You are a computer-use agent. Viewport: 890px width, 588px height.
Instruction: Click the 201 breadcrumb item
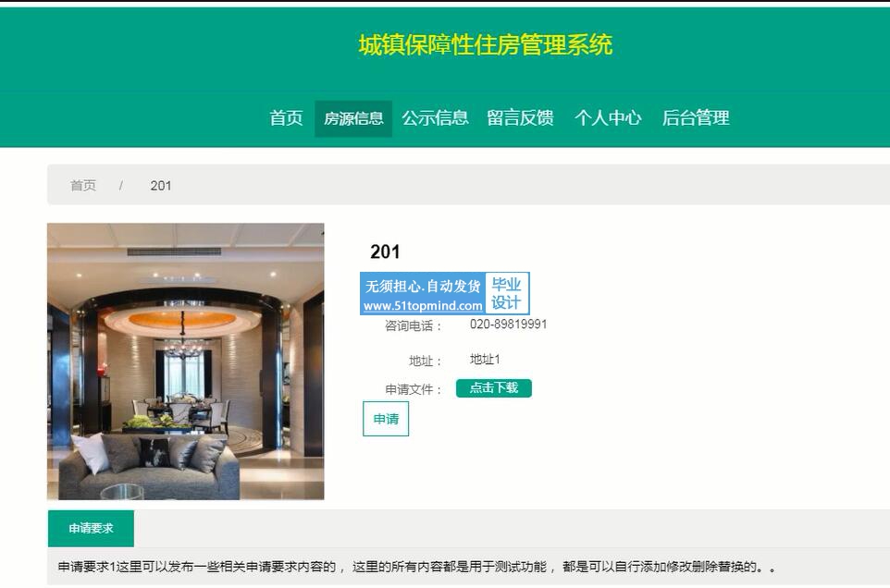pos(161,186)
